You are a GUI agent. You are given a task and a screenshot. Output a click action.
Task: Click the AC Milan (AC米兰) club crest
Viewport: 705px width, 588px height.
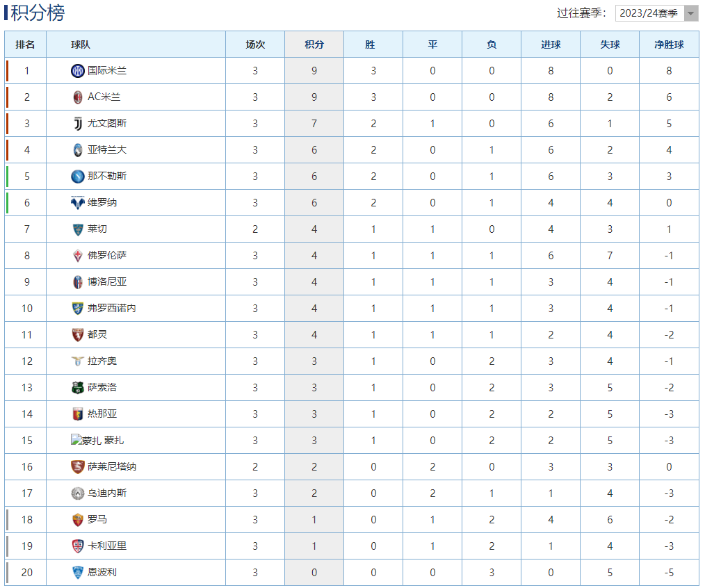(78, 97)
